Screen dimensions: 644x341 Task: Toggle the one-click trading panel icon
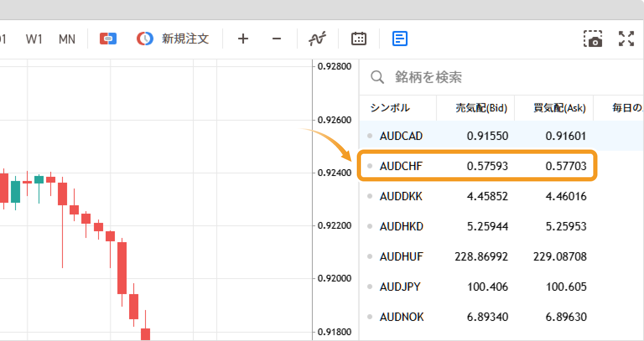pos(108,39)
